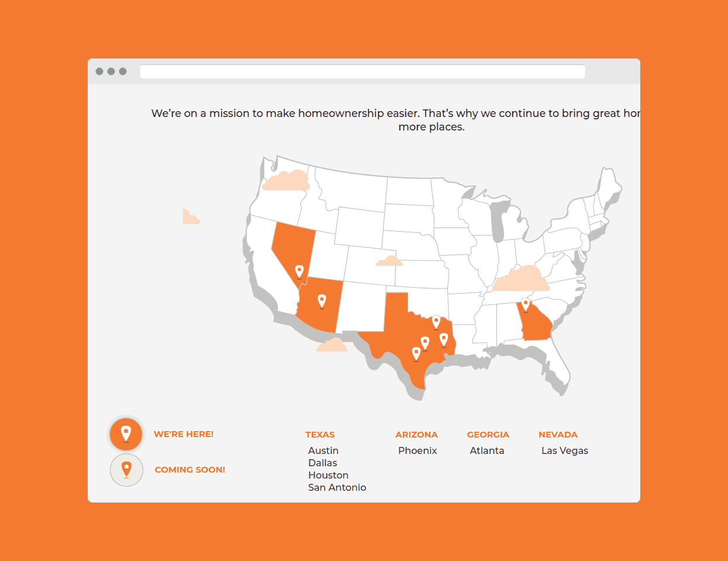Click the Atlanta map pin in Georgia
The width and height of the screenshot is (728, 561).
(526, 305)
